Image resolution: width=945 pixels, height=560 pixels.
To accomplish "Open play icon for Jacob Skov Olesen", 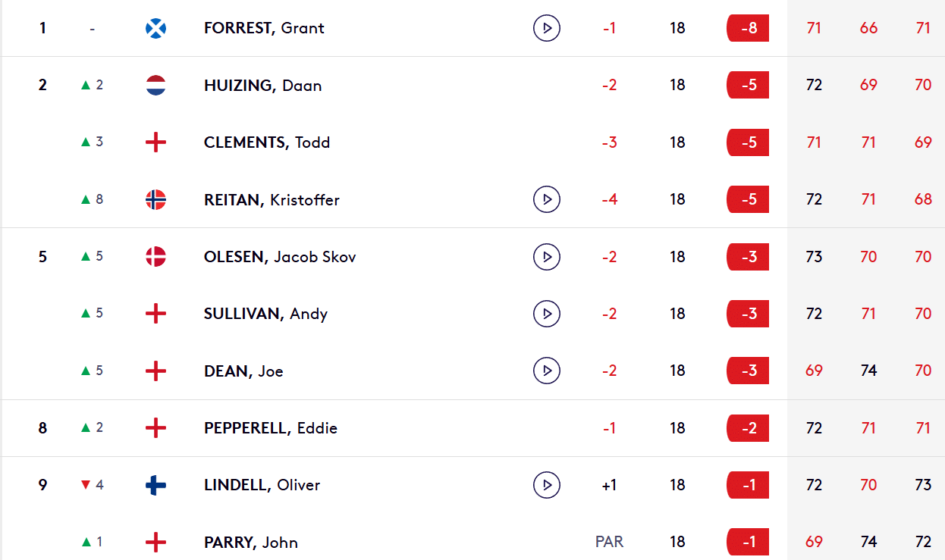I will pyautogui.click(x=546, y=257).
